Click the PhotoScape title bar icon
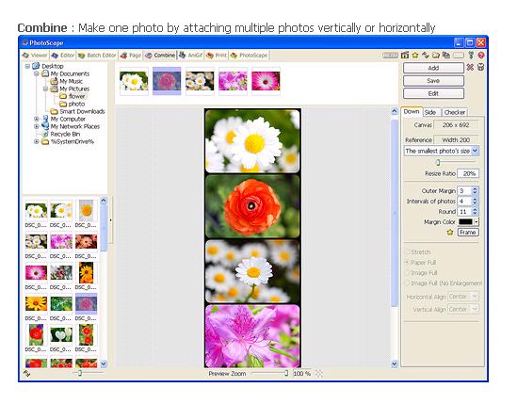Viewport: 517px width, 420px height. [x=24, y=42]
